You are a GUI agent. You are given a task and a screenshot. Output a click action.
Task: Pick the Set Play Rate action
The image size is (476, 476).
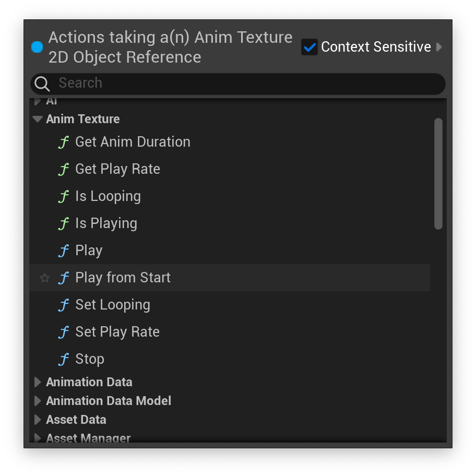tap(230, 332)
